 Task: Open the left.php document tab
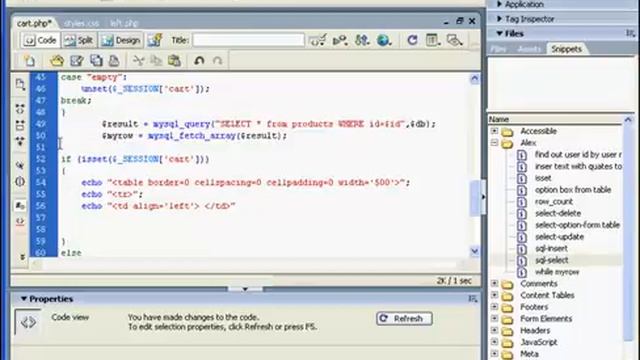click(x=124, y=23)
